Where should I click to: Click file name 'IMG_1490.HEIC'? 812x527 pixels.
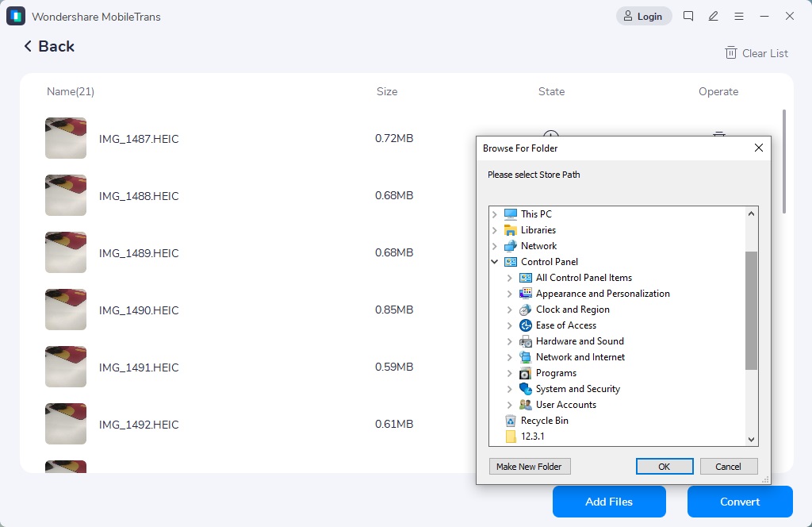[139, 310]
